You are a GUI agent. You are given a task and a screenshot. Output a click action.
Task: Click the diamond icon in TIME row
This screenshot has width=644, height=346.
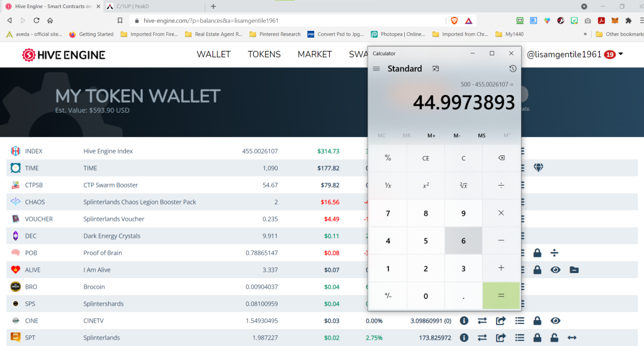click(538, 167)
